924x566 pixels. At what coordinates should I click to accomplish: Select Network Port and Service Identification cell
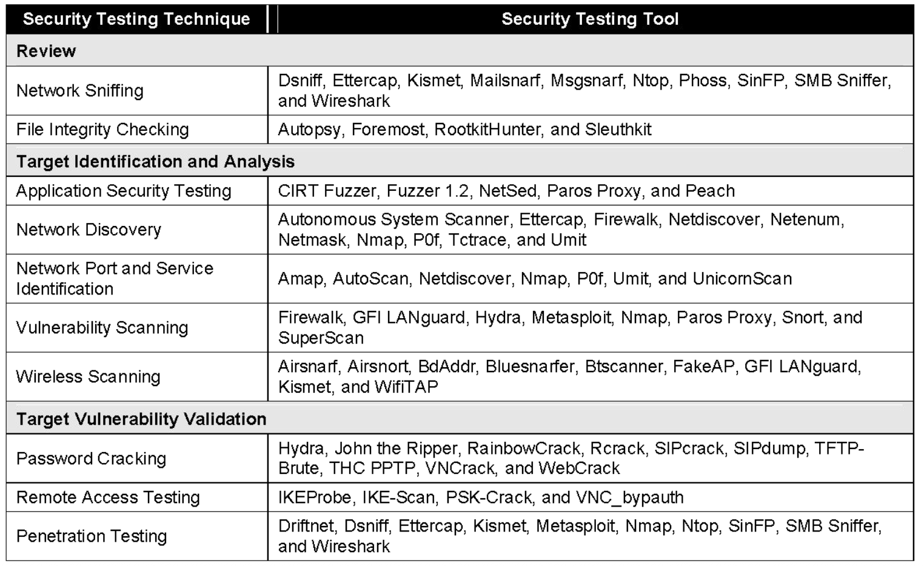click(x=115, y=278)
